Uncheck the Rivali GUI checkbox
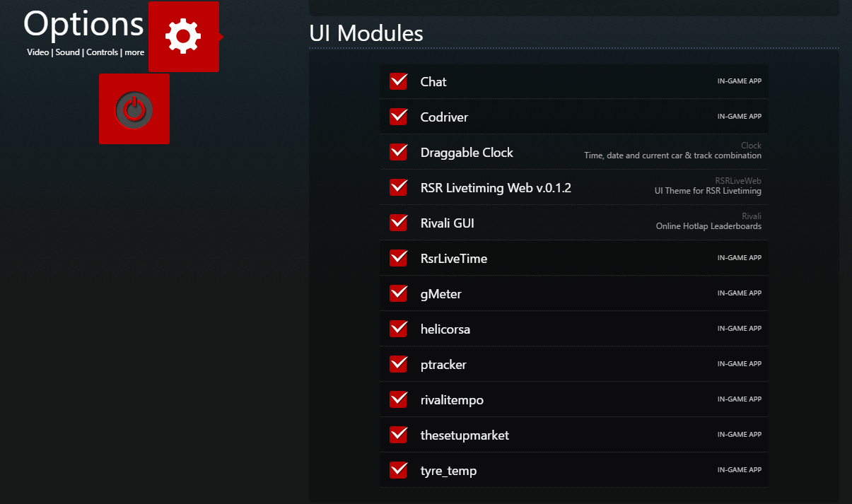 point(399,223)
